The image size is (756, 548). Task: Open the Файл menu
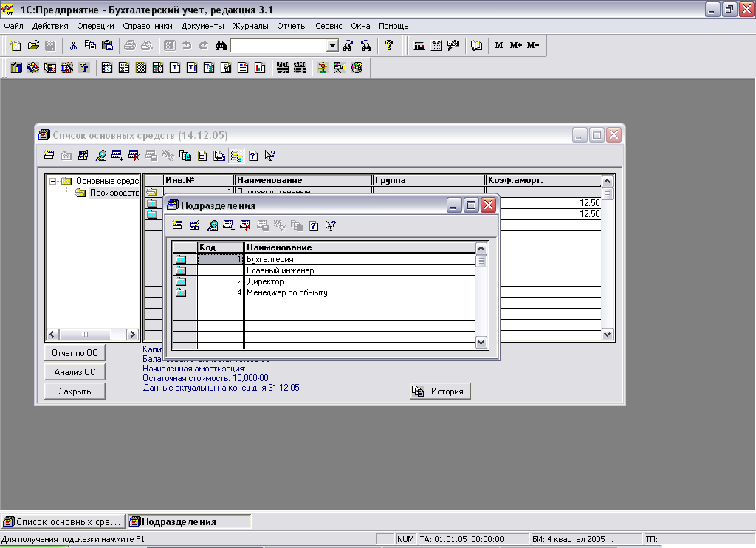click(13, 26)
